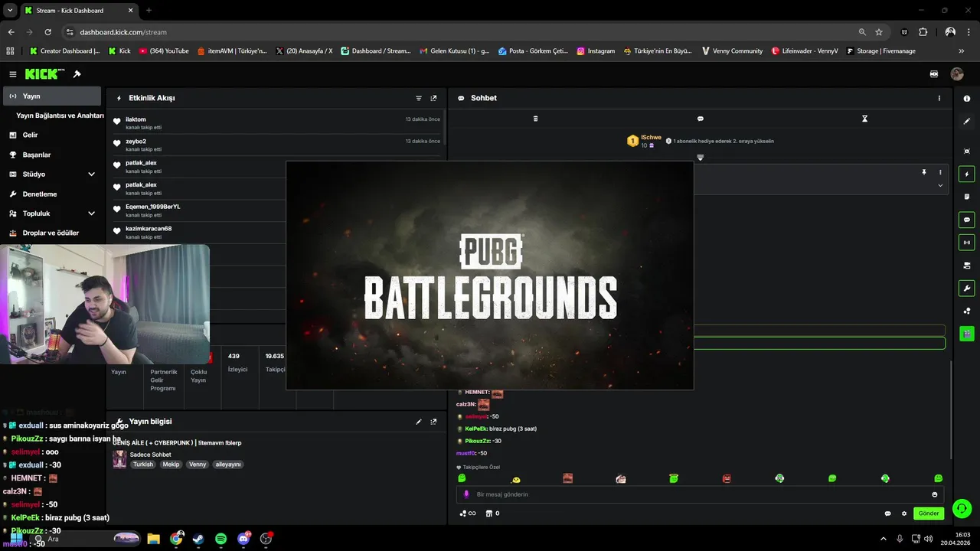Click the focus frame icon in right sidebar
The width and height of the screenshot is (980, 551).
pos(967,152)
